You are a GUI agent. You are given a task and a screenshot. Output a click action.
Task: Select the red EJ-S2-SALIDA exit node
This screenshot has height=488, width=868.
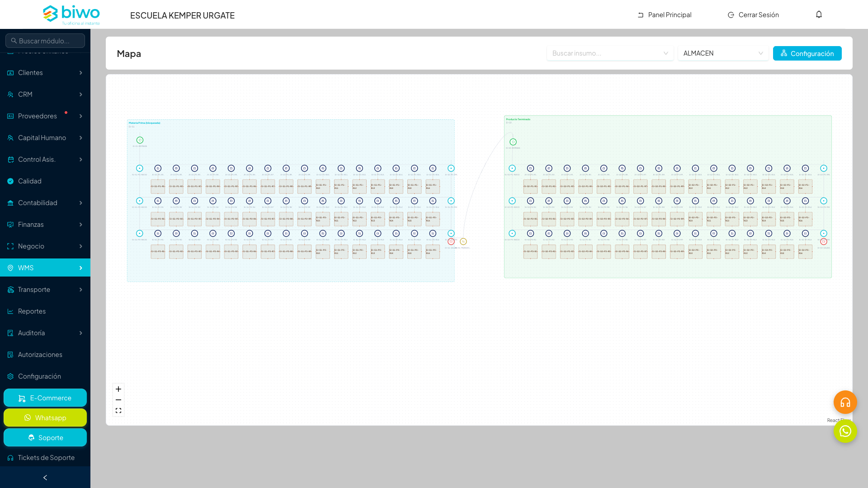[824, 242]
